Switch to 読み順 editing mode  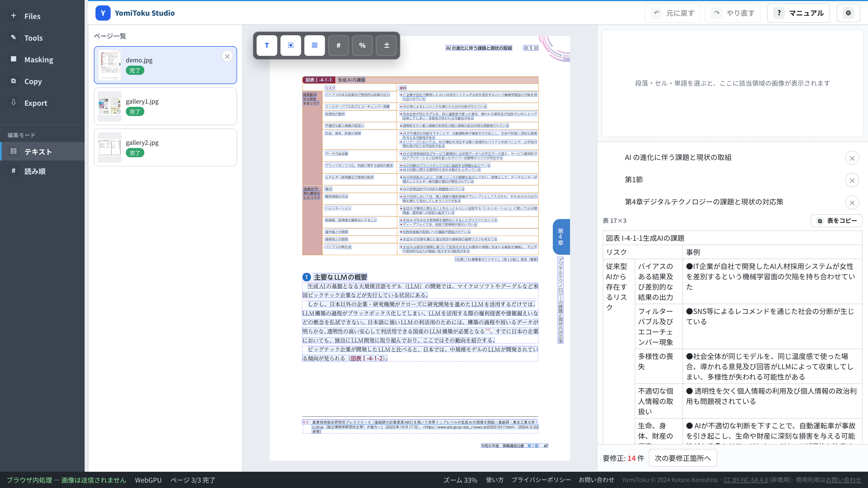[42, 171]
